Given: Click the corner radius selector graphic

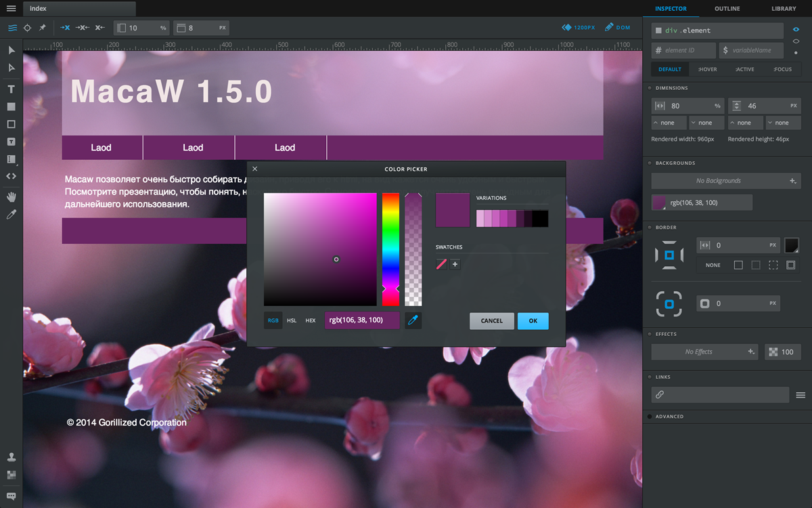Looking at the screenshot, I should (669, 304).
